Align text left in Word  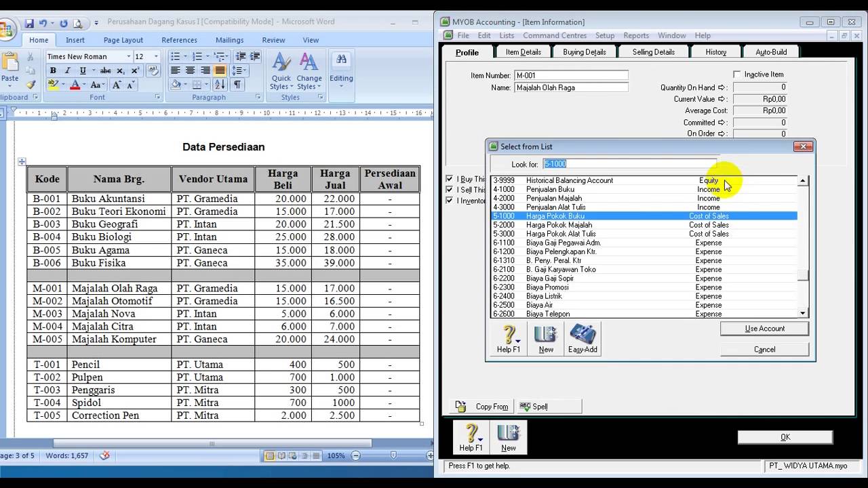click(x=175, y=70)
